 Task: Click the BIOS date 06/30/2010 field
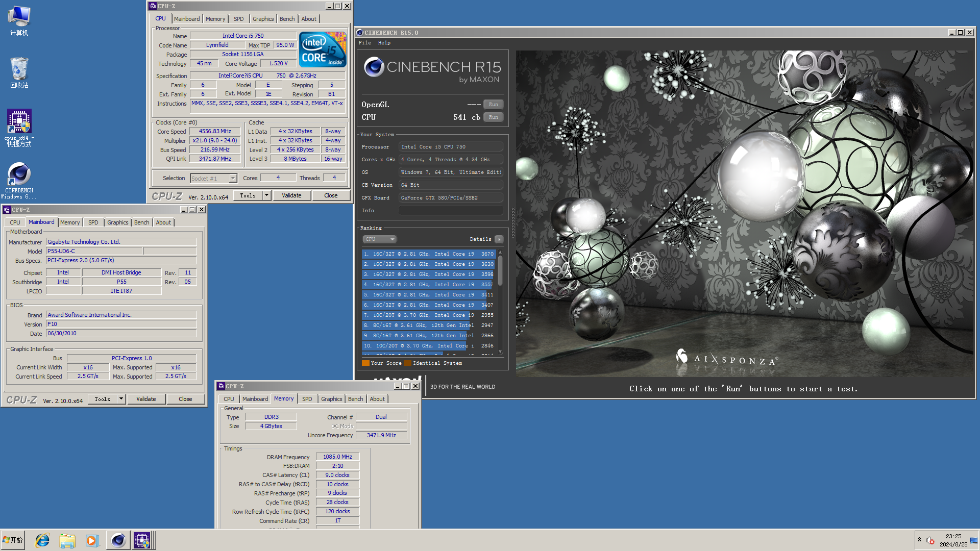pos(121,334)
